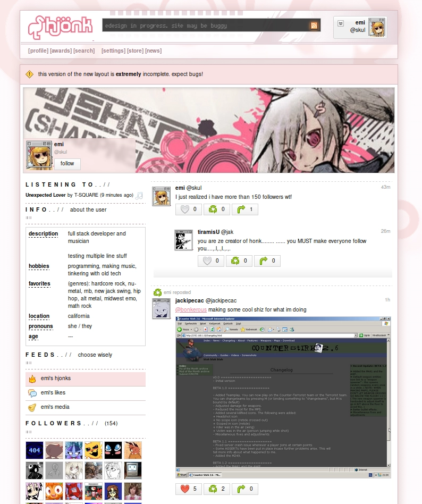The height and width of the screenshot is (504, 422).
Task: Open emi's avatar on the 150 followers post
Action: point(161,196)
